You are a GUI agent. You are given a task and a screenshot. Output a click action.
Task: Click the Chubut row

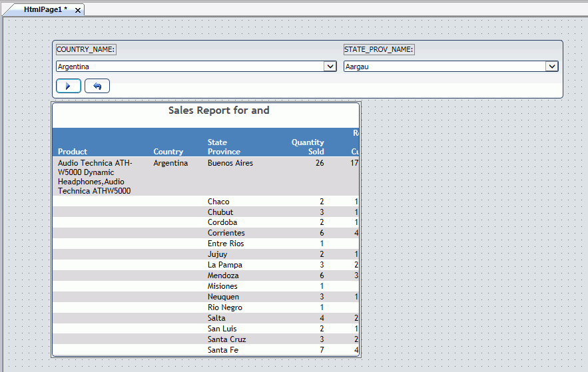tap(206, 212)
